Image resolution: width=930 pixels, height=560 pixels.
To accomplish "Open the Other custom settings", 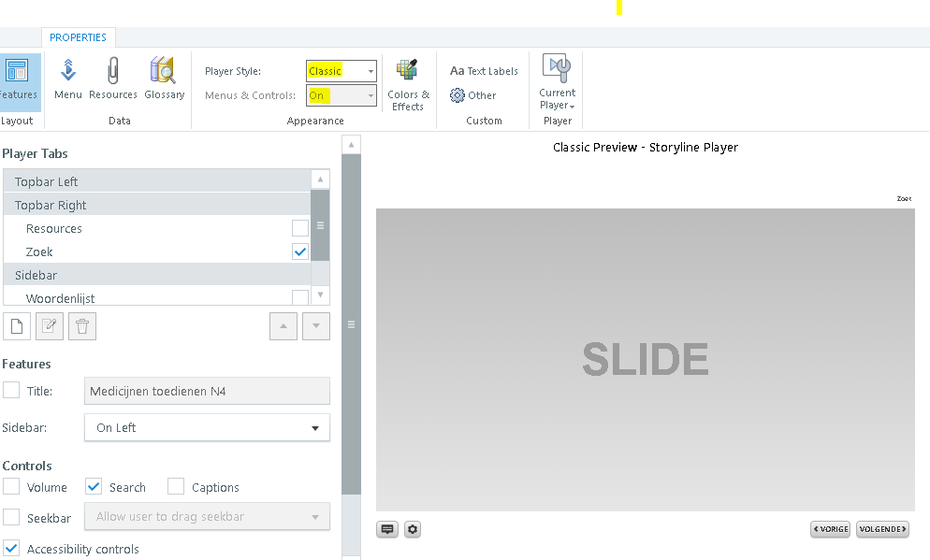I will click(472, 95).
